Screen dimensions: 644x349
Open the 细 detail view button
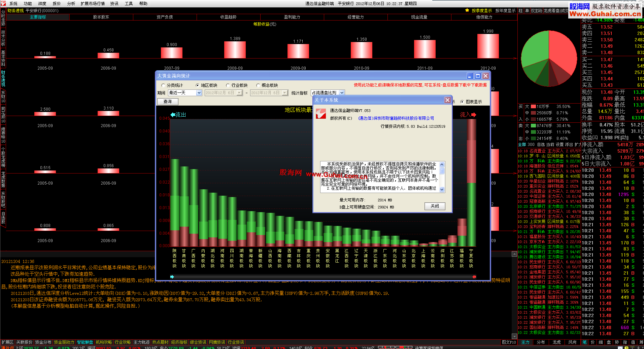pos(601,342)
